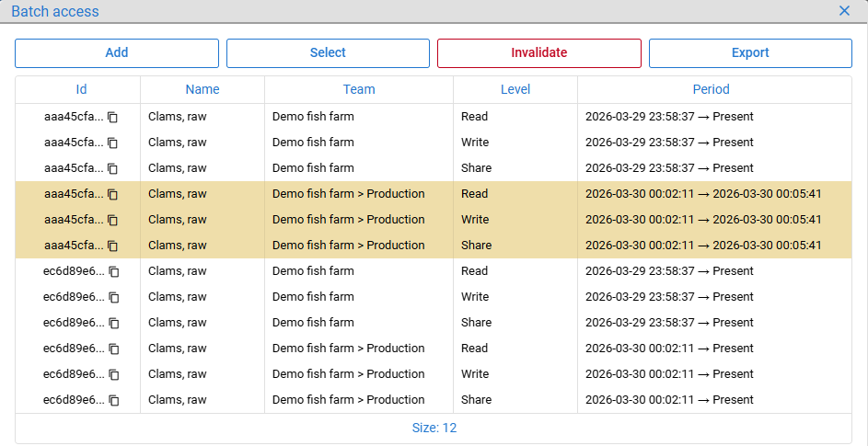
Task: Click the Select button
Action: [x=328, y=53]
